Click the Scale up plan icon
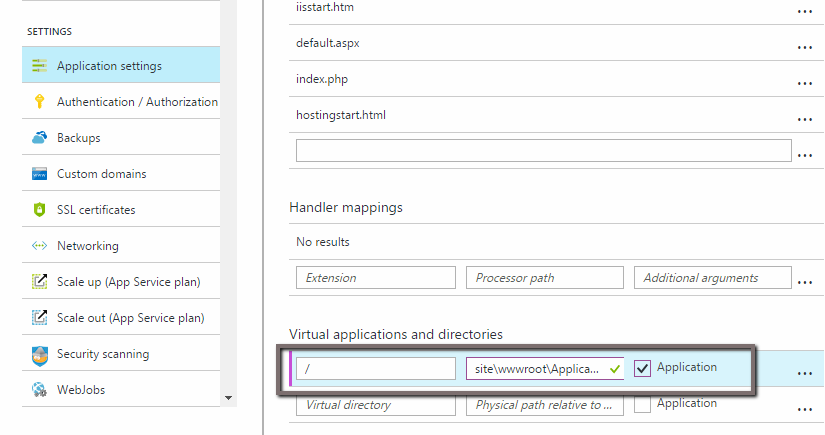 [x=40, y=282]
